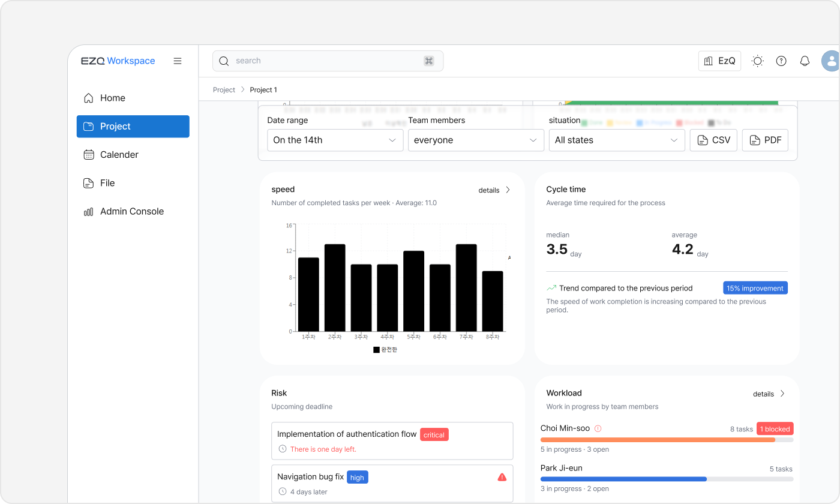This screenshot has width=840, height=504.
Task: Click the Home house icon
Action: (89, 98)
